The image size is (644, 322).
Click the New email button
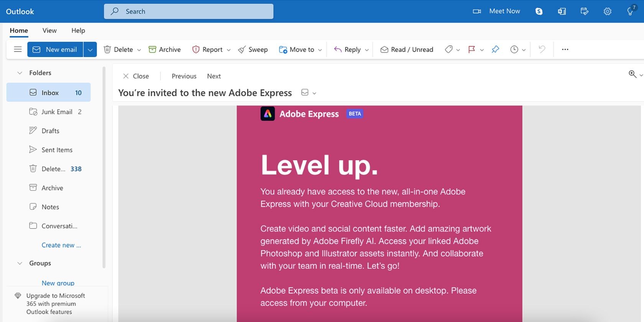pyautogui.click(x=55, y=49)
